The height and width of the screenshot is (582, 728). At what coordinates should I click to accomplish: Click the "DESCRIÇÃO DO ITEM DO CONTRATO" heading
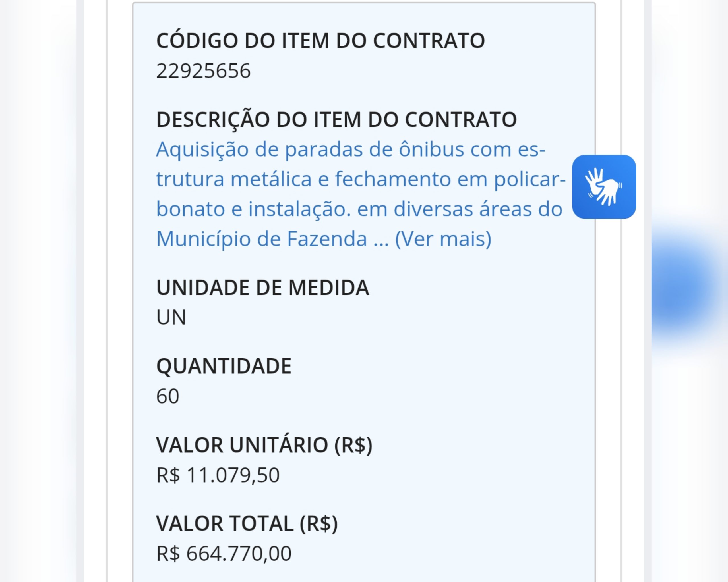[336, 119]
